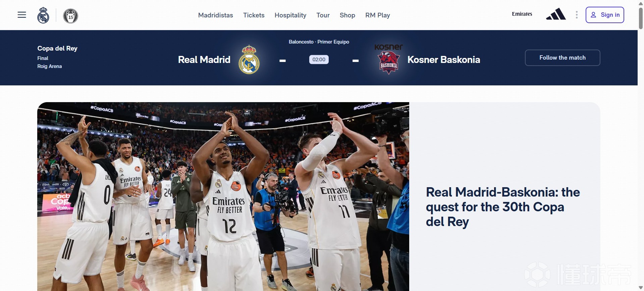Click the 02:00 match time badge
Screen dimensions: 644x291
[319, 60]
